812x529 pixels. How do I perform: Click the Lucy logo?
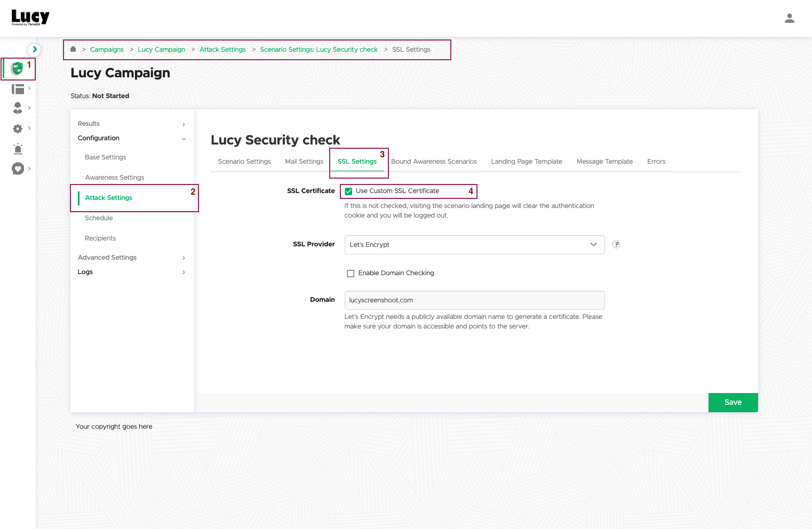pyautogui.click(x=30, y=18)
